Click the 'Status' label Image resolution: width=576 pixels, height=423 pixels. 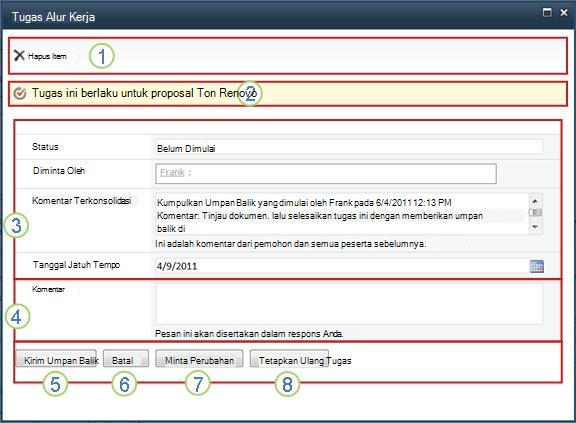(45, 147)
